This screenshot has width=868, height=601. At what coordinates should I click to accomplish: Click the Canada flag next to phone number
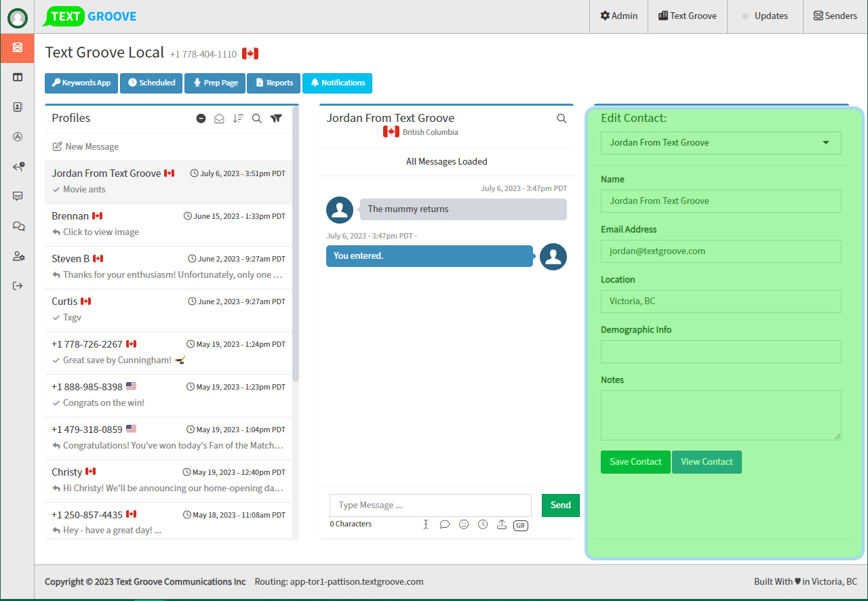click(x=250, y=54)
